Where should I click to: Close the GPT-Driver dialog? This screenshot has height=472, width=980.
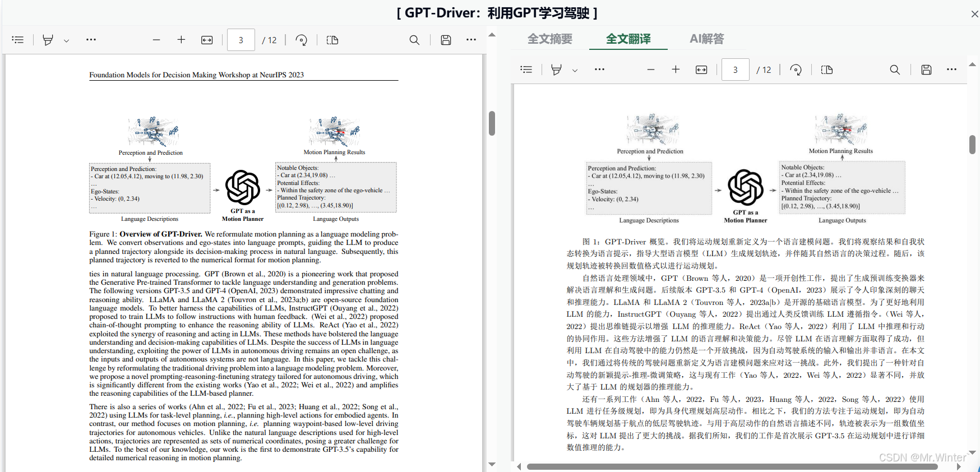pyautogui.click(x=974, y=14)
